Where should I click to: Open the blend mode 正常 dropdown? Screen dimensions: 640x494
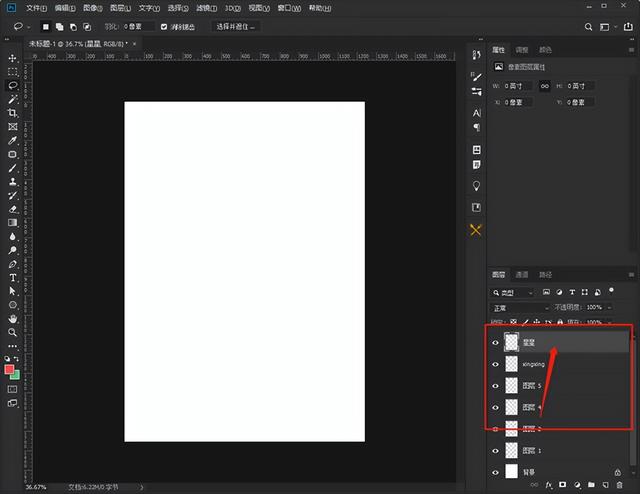(x=518, y=307)
